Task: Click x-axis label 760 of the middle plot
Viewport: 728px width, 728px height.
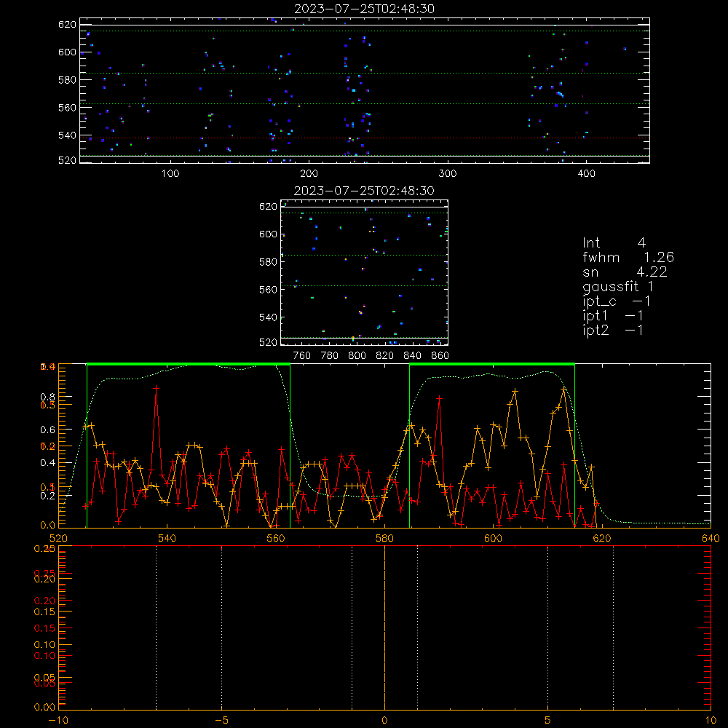Action: click(x=302, y=356)
